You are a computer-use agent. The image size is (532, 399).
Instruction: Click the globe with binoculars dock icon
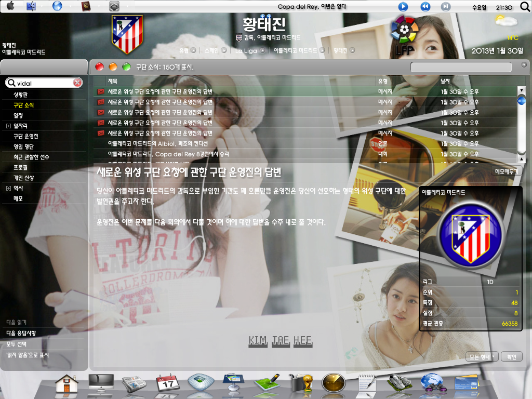(433, 384)
